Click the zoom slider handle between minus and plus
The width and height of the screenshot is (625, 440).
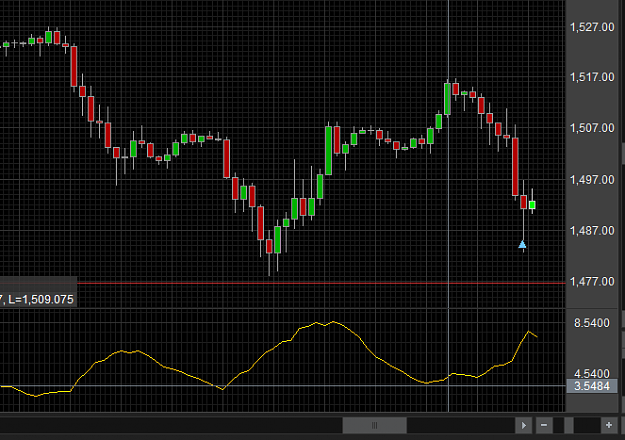tap(569, 425)
